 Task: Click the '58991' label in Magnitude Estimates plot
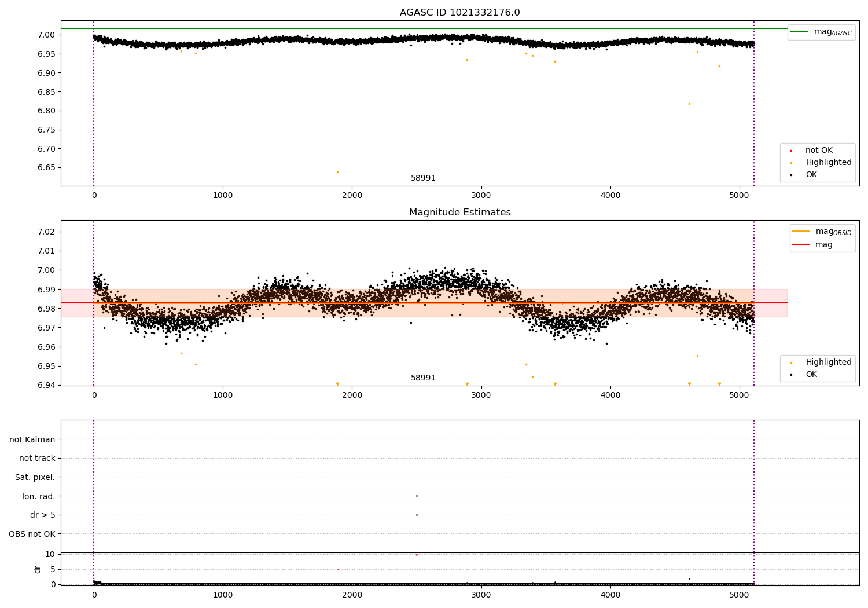point(423,378)
